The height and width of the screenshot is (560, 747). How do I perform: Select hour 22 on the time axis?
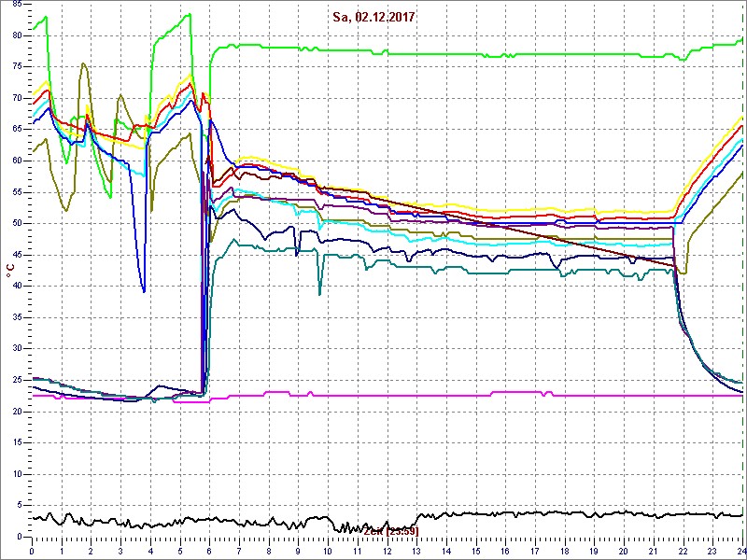click(x=683, y=551)
